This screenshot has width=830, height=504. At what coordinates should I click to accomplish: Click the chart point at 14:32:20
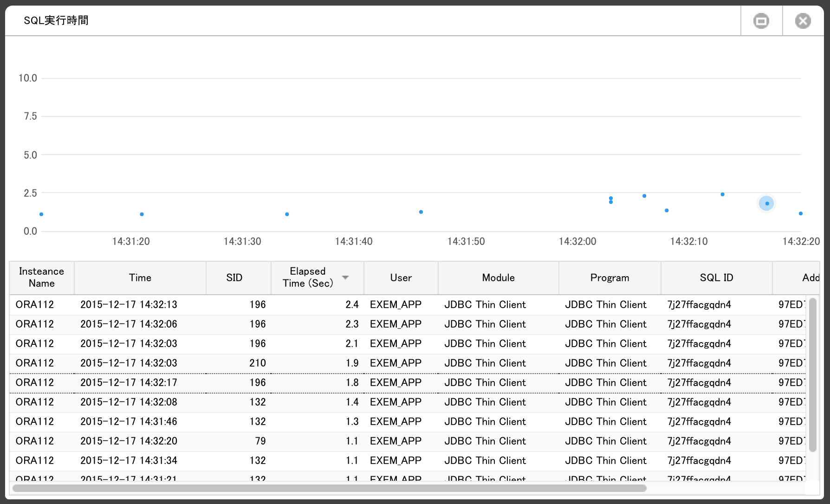(x=801, y=213)
